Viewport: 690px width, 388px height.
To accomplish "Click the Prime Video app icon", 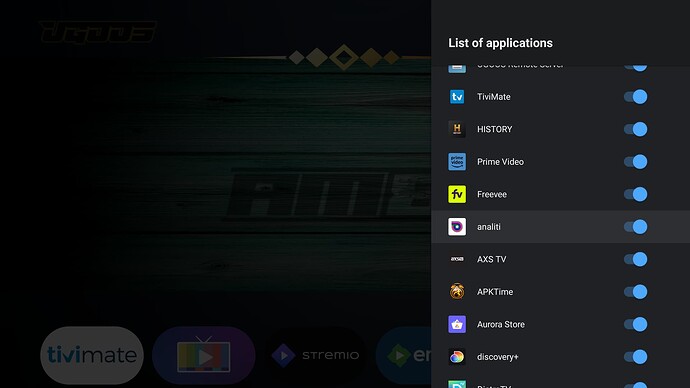I will click(457, 162).
